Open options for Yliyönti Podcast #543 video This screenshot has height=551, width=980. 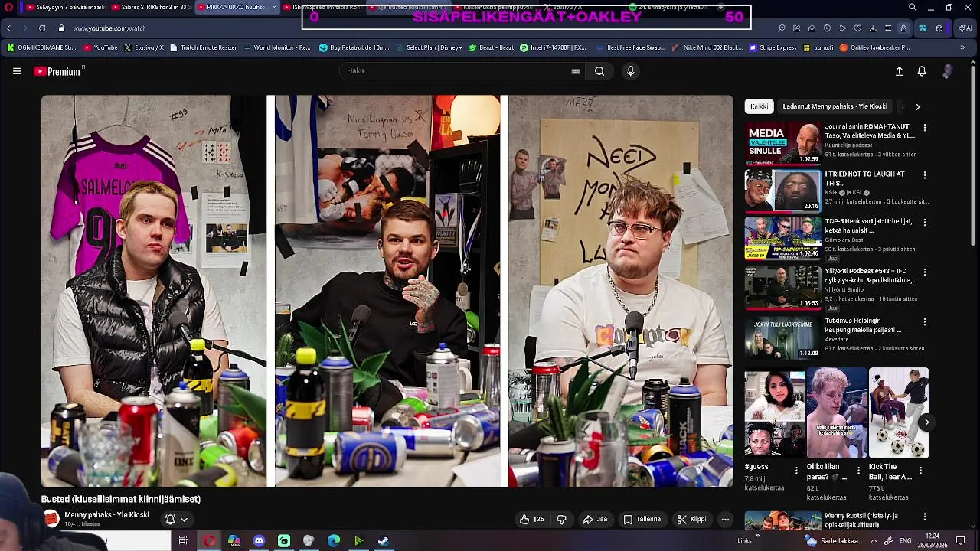925,272
